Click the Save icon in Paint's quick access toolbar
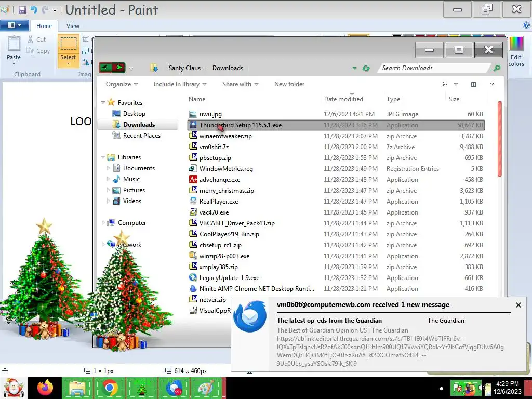This screenshot has height=399, width=532. click(x=22, y=10)
